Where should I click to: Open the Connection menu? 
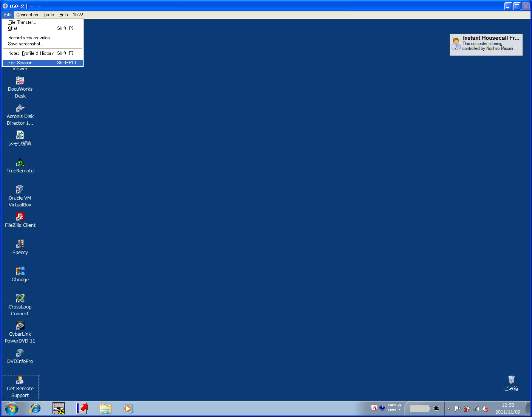click(x=27, y=15)
